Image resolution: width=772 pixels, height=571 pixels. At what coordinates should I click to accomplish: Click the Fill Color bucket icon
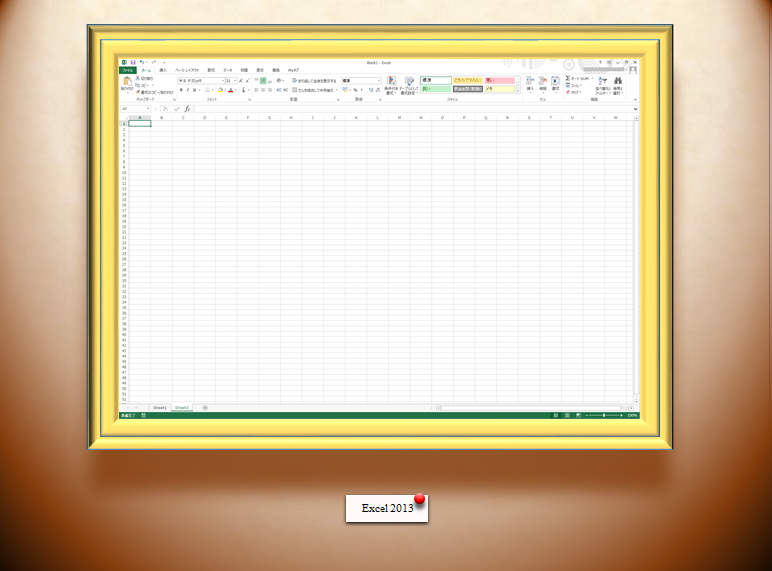221,90
